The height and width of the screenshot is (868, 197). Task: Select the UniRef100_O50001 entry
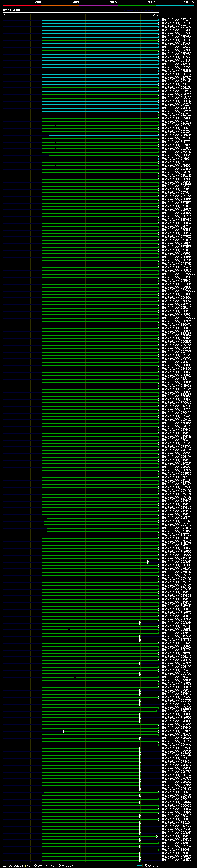(177, 745)
